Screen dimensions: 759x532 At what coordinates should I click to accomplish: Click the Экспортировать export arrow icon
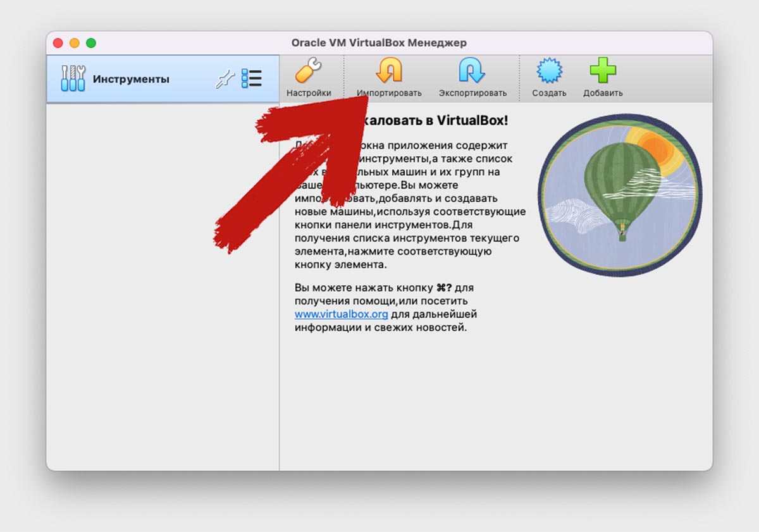pyautogui.click(x=472, y=71)
